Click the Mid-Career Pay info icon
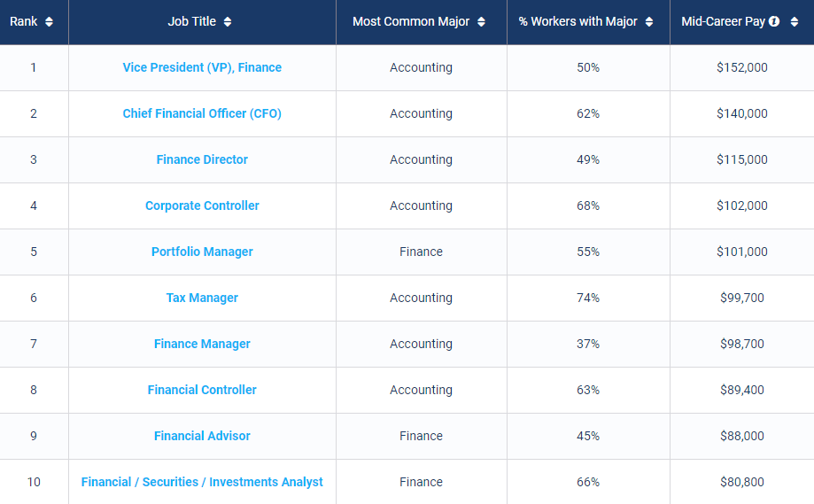The width and height of the screenshot is (814, 504). (x=774, y=22)
